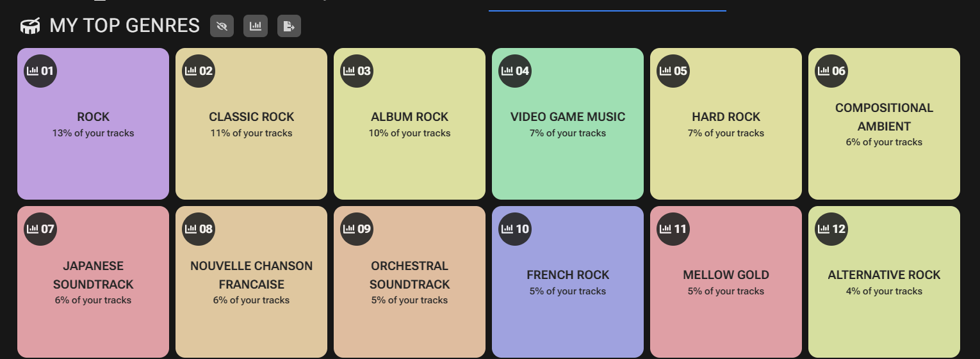
Task: Click the rank 06 badge on Compositional Ambient
Action: coord(831,71)
